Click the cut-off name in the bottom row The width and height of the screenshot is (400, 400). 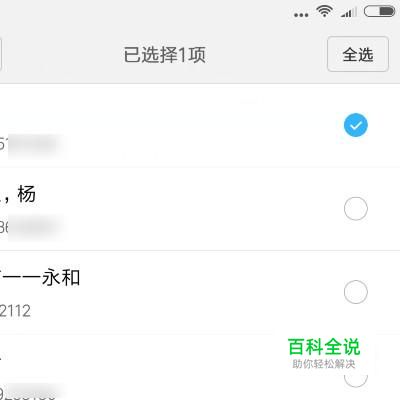coord(1,357)
